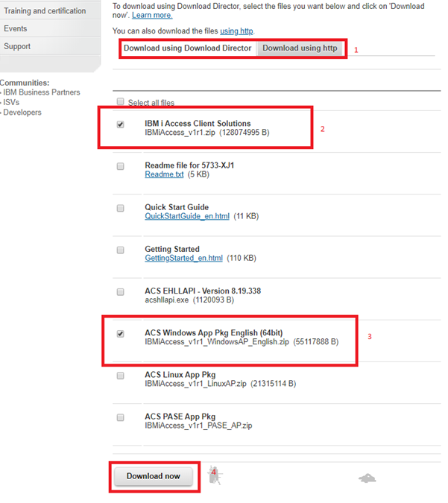
Task: Visit the ISVs community link
Action: tap(11, 102)
